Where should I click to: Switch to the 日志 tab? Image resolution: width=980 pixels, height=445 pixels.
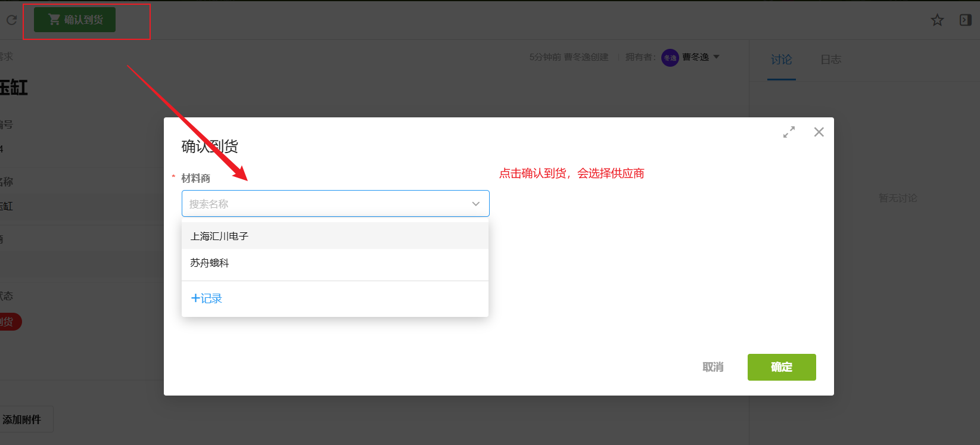(x=830, y=60)
